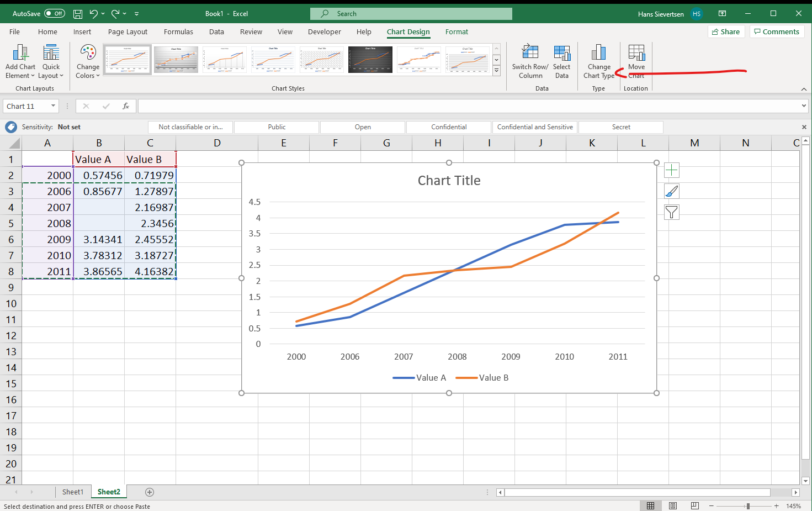This screenshot has height=511, width=812.
Task: Select row header 12
Action: (x=11, y=335)
